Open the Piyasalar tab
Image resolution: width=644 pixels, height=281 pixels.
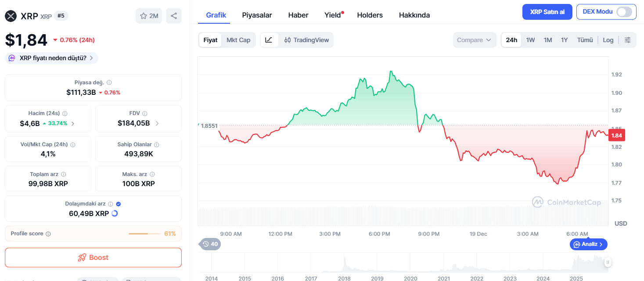(257, 15)
